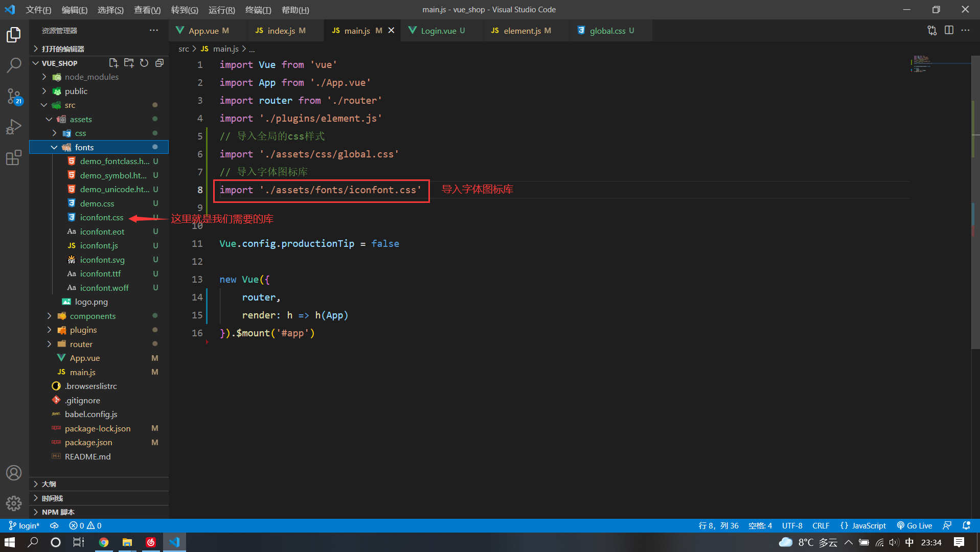Open the Explorer view in activity bar
The image size is (980, 552).
pyautogui.click(x=14, y=34)
